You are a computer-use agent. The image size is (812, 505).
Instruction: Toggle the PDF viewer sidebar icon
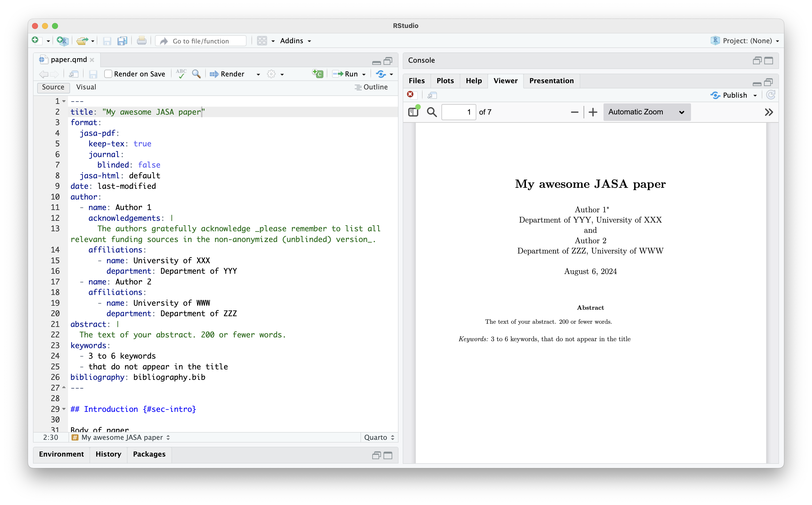click(413, 112)
